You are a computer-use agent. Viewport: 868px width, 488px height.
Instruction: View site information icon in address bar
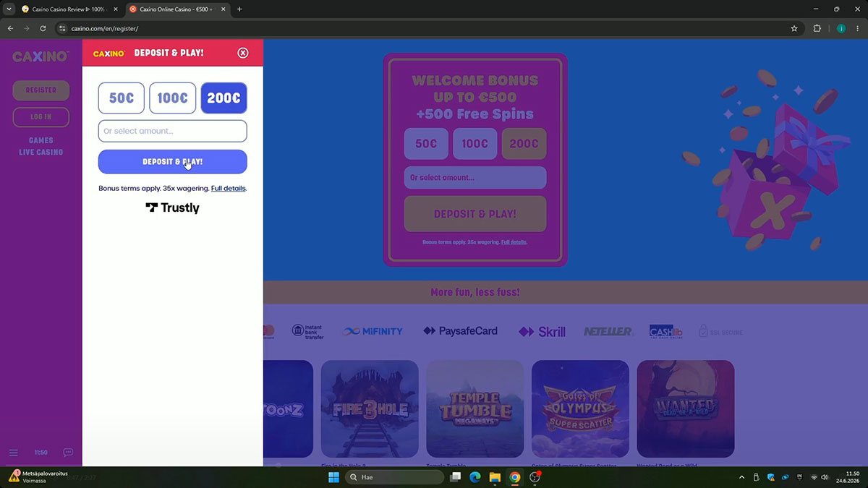click(x=62, y=28)
